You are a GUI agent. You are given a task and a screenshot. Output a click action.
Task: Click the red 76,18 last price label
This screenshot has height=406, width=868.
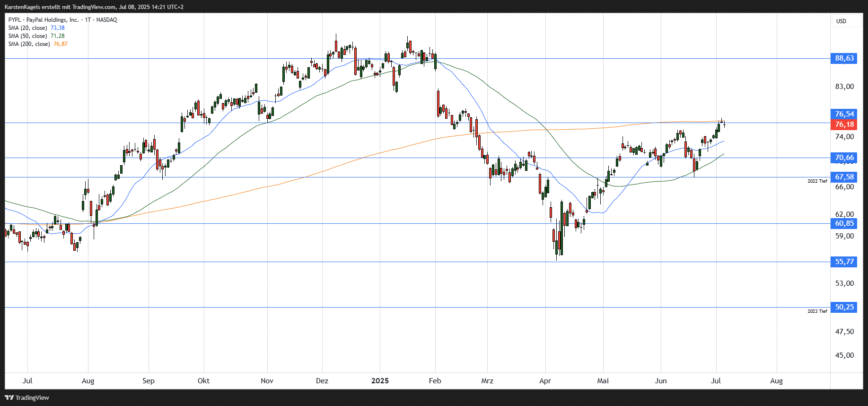(844, 124)
